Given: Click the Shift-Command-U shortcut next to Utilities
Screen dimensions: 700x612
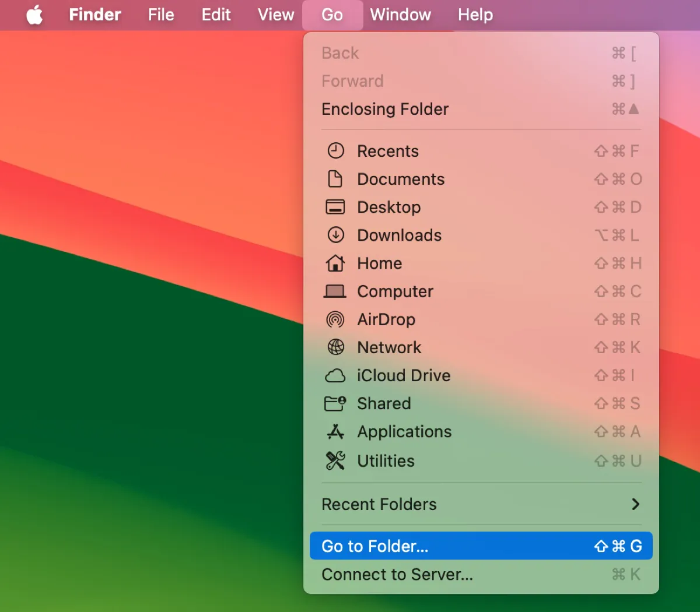Looking at the screenshot, I should coord(618,460).
